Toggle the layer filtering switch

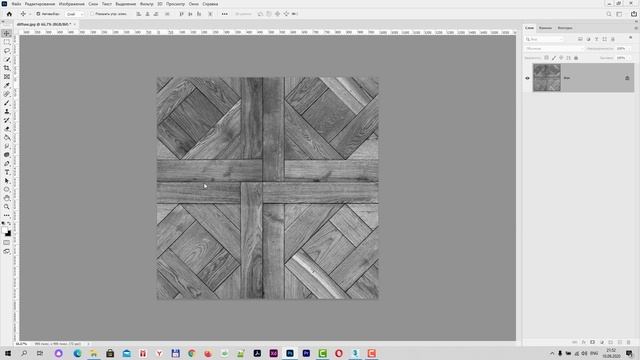[630, 38]
